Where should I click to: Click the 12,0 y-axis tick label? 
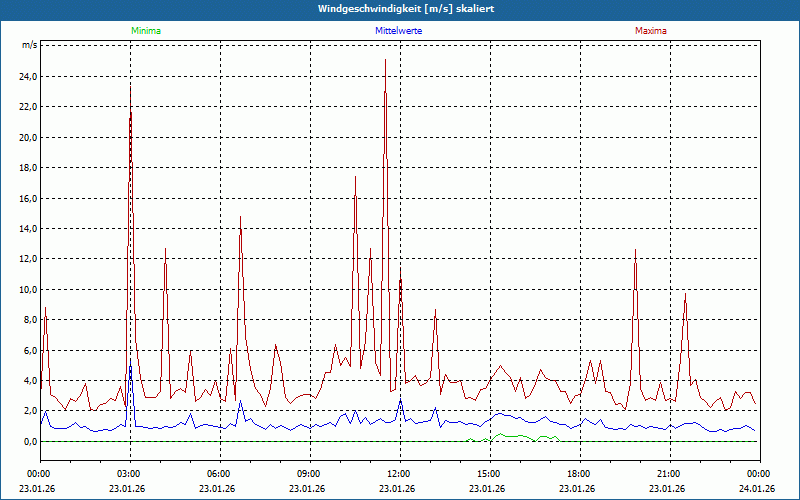click(x=28, y=259)
